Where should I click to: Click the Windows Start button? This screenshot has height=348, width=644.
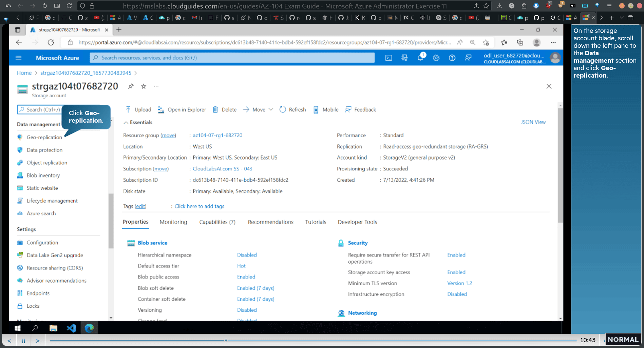(18, 328)
